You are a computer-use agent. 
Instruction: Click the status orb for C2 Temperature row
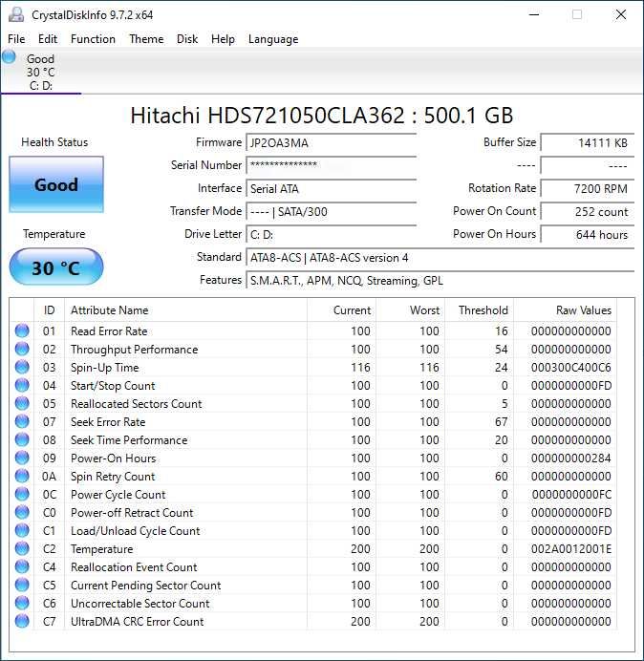[22, 548]
